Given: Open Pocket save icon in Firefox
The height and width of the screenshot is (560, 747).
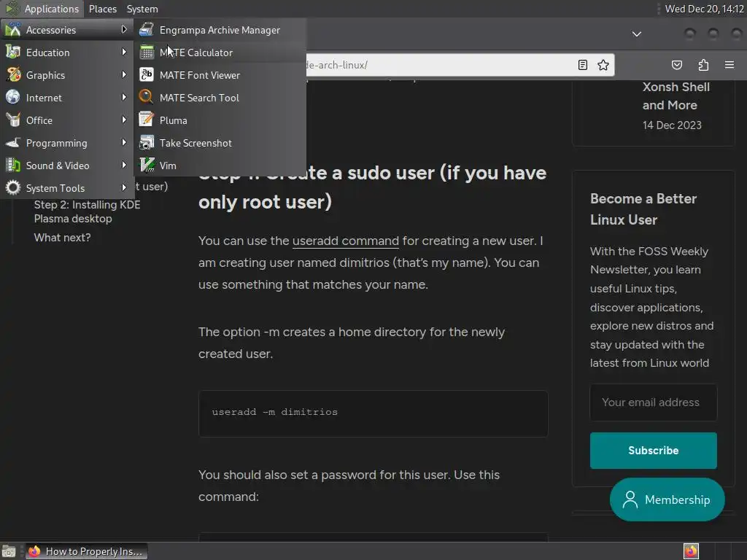Looking at the screenshot, I should pos(676,65).
